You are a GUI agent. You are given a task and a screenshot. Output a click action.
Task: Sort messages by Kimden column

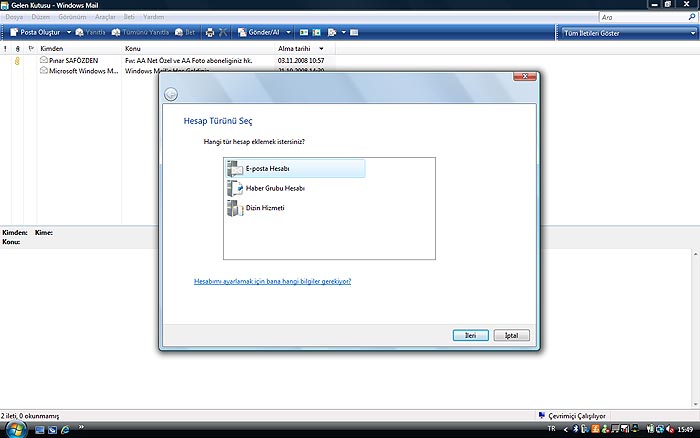(x=79, y=48)
